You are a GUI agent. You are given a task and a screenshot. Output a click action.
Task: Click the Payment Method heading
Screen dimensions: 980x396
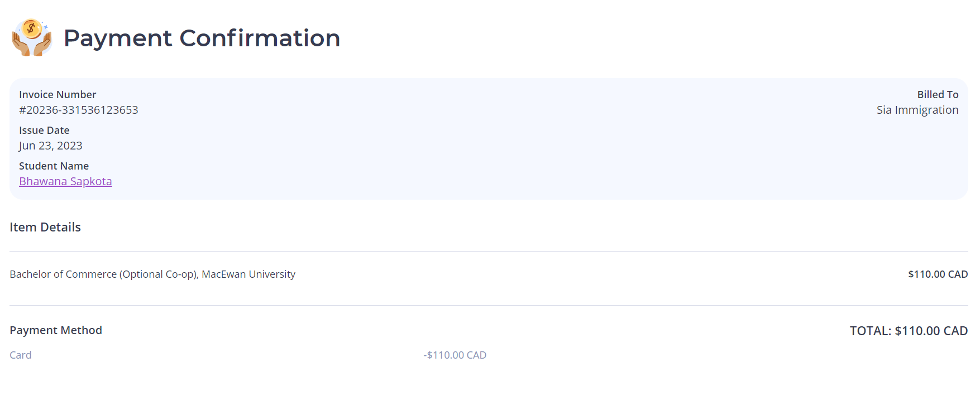(56, 330)
